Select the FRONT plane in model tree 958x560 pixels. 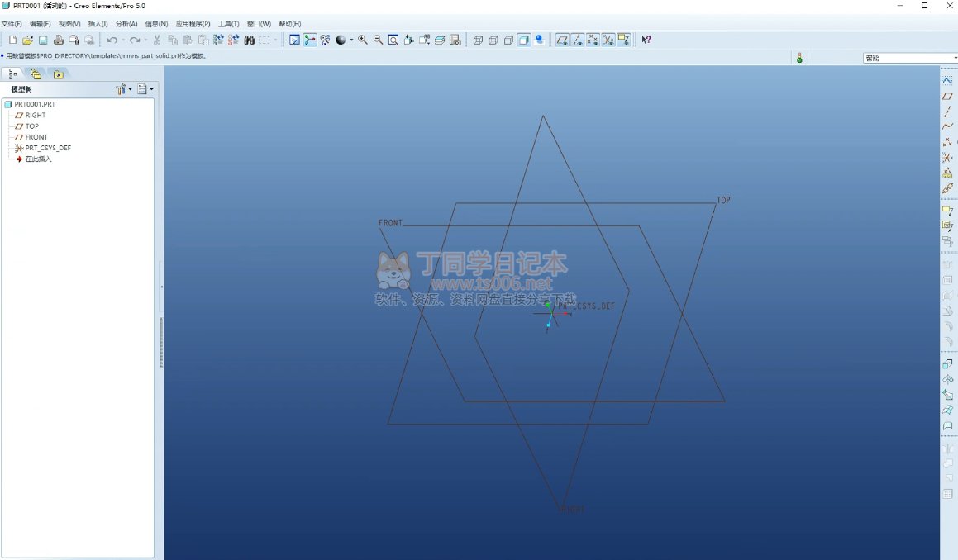click(36, 137)
